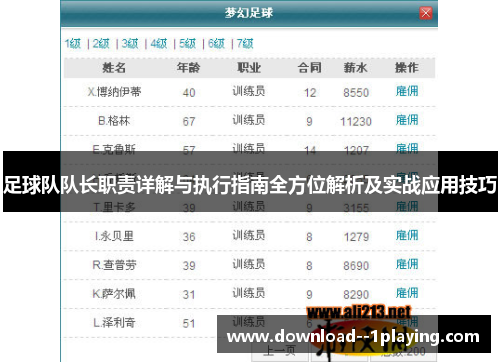Screen dimensions: 500x362
Task: Select coach name R.查普劳
Action: (114, 265)
